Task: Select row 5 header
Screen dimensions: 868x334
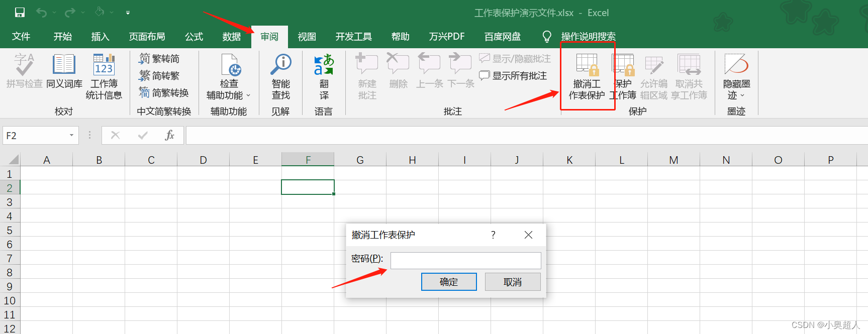Action: click(x=10, y=231)
